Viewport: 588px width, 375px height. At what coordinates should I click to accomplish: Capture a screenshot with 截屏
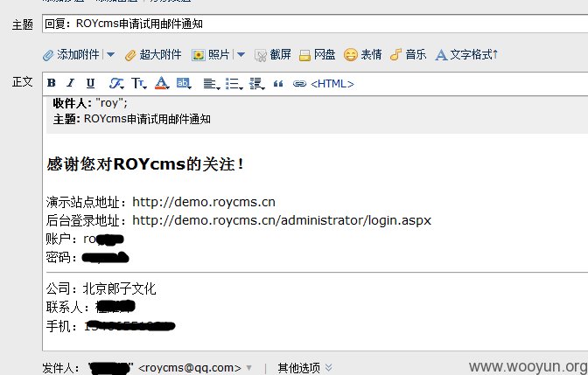pos(273,55)
